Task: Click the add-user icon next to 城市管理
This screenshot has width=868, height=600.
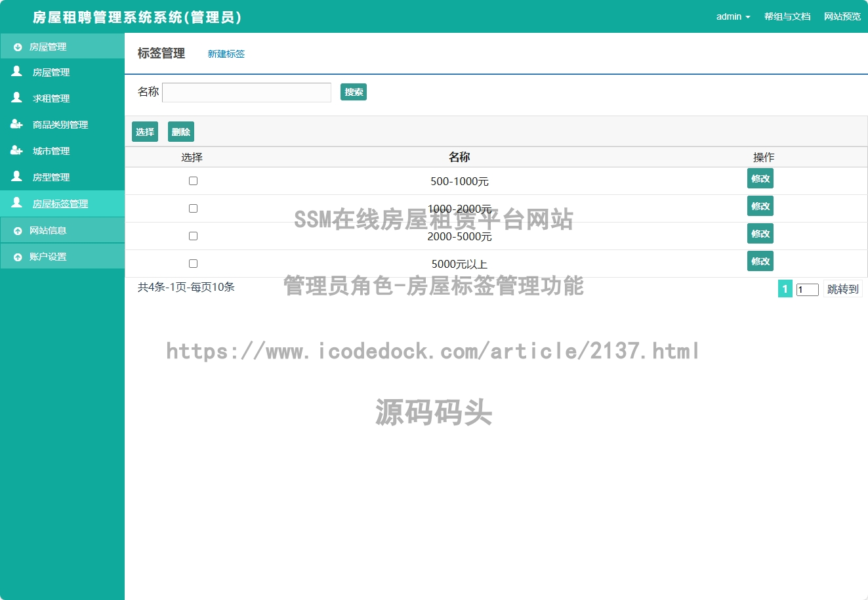Action: coord(17,150)
